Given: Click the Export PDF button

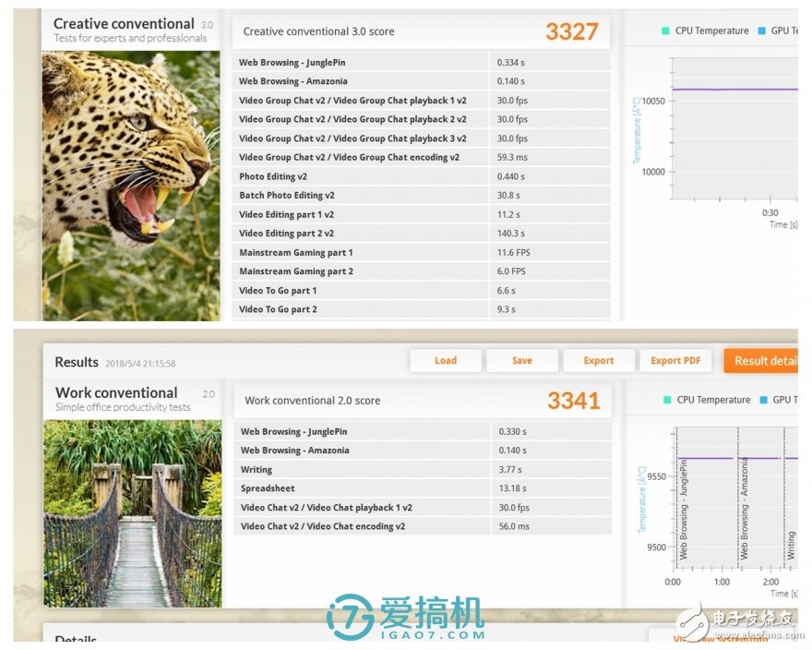Looking at the screenshot, I should 677,360.
